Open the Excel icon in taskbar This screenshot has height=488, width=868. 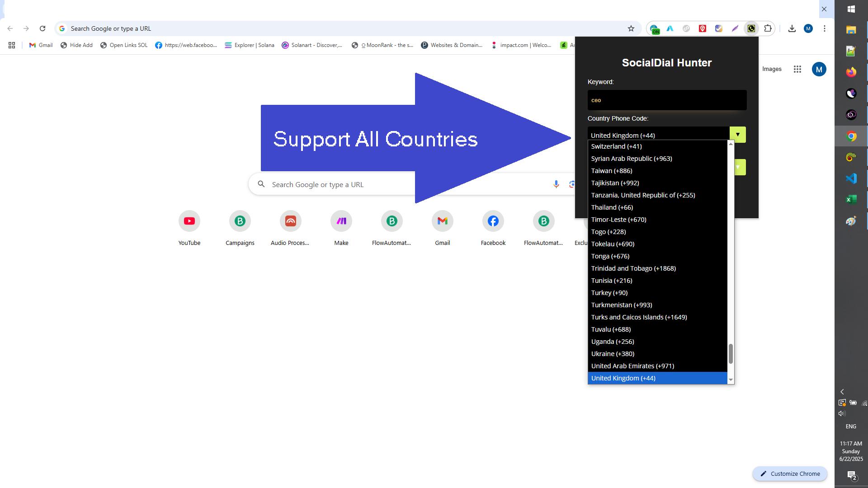[x=851, y=200]
